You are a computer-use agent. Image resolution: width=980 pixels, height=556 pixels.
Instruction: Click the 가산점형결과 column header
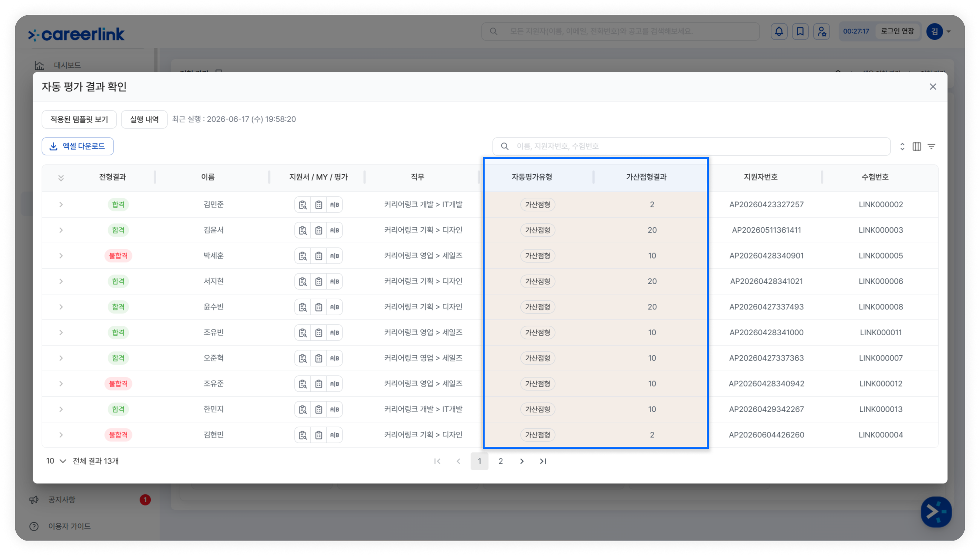click(646, 177)
